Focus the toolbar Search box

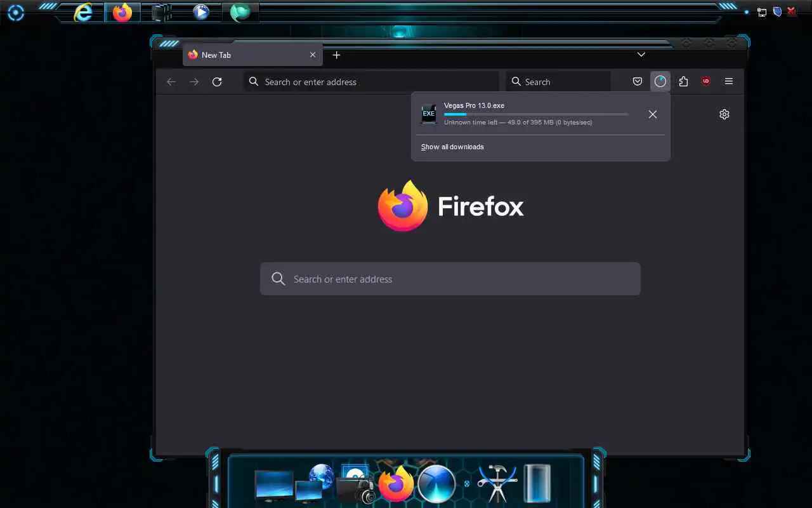558,82
